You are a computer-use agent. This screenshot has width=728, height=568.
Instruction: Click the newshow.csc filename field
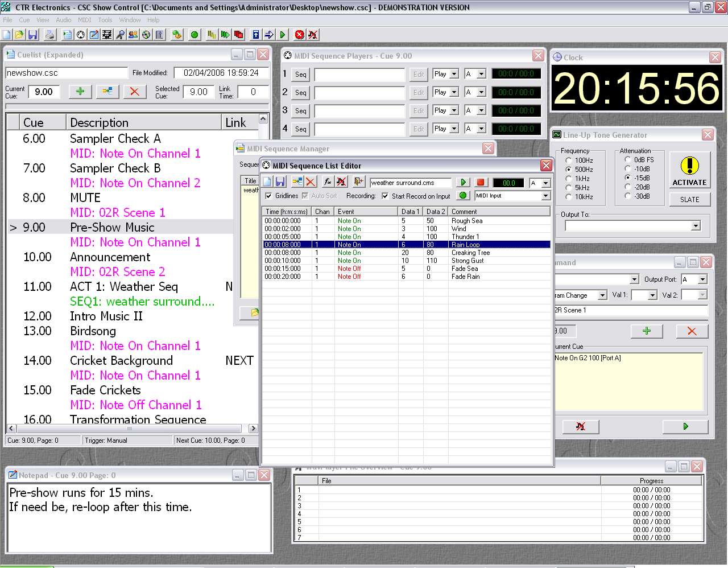pos(67,73)
